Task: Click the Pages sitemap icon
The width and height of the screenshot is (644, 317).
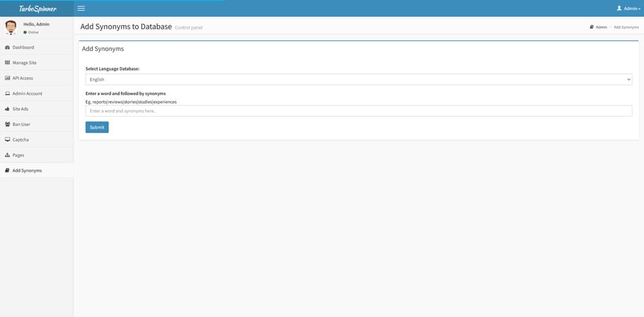Action: point(7,155)
